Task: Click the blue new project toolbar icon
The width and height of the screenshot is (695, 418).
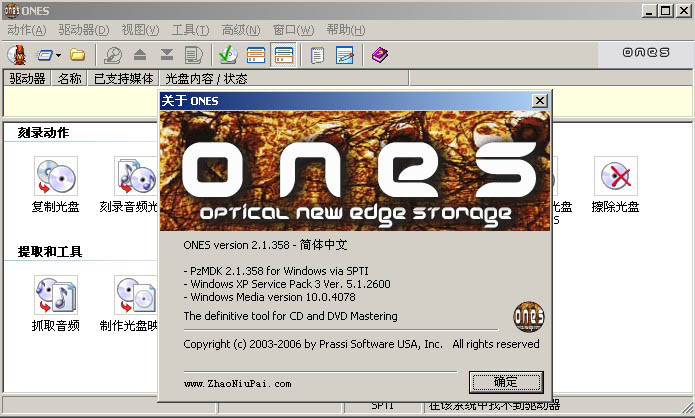Action: click(45, 55)
